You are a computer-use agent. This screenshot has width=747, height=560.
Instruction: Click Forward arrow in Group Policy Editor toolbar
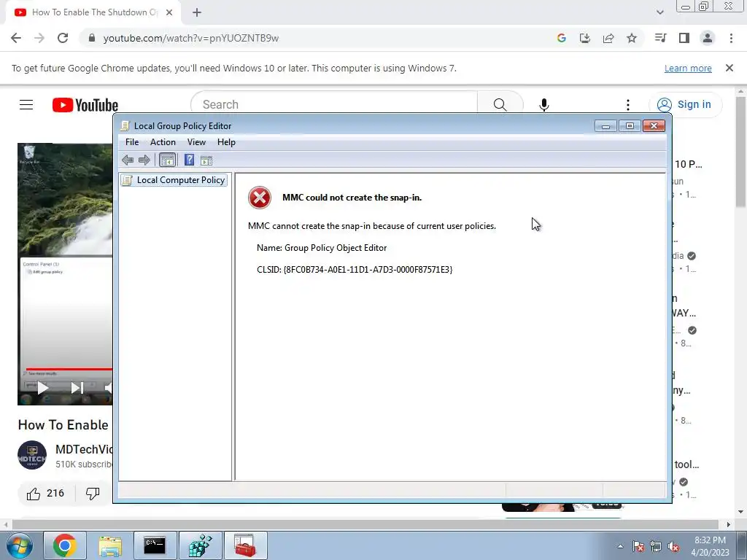(x=144, y=160)
